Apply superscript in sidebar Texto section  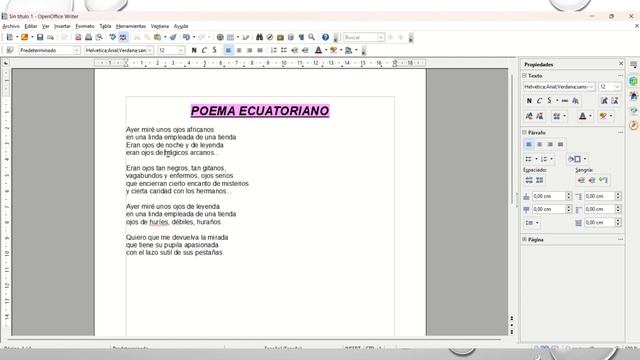(x=529, y=116)
